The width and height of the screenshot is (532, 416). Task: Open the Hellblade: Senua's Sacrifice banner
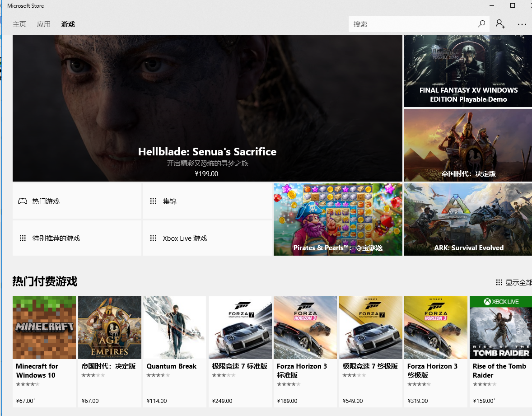(x=207, y=108)
